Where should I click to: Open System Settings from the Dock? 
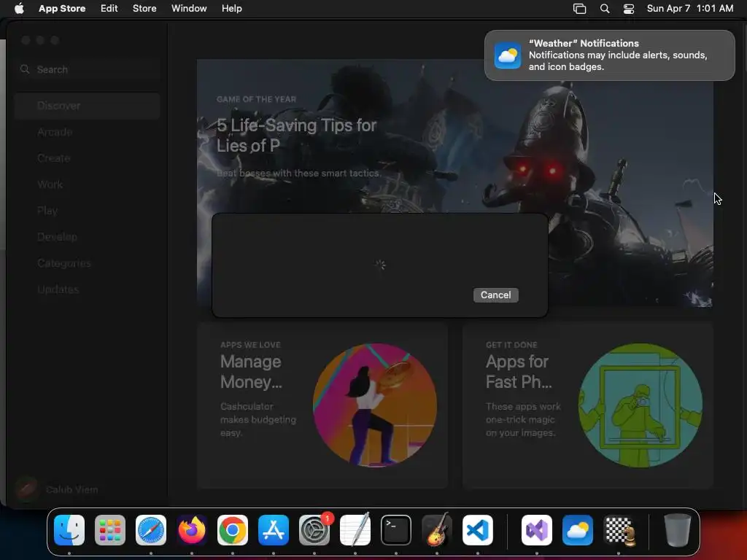(314, 530)
